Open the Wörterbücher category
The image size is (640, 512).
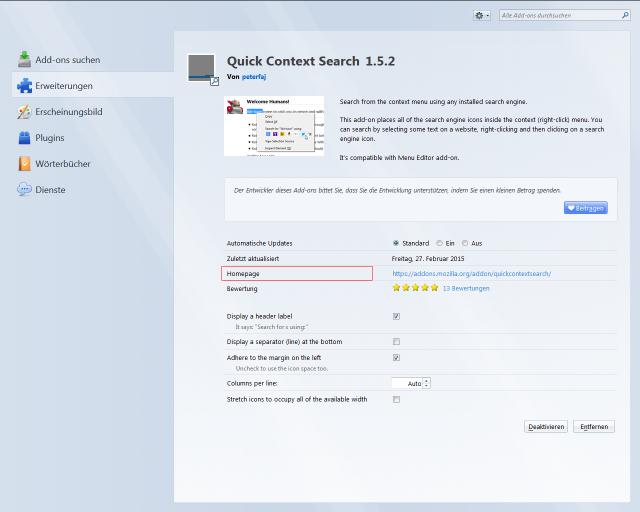(93, 164)
